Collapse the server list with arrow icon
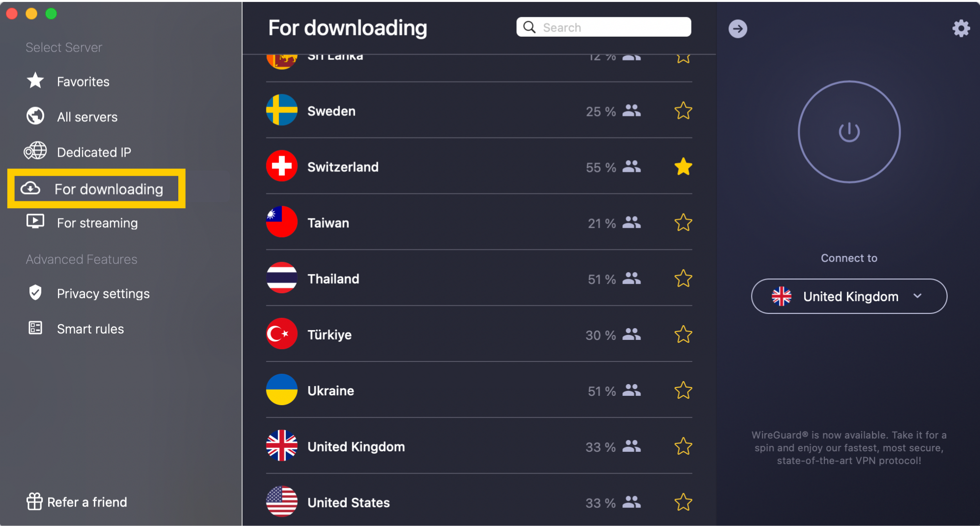The width and height of the screenshot is (980, 526). (737, 28)
